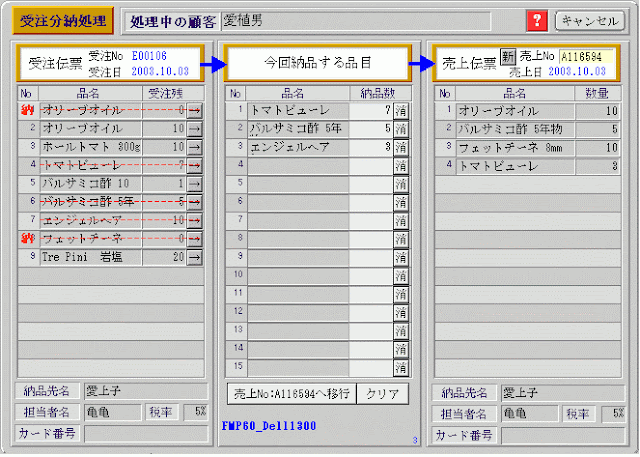Click the 消 button on delivery row 14
The image size is (640, 457).
click(x=401, y=350)
